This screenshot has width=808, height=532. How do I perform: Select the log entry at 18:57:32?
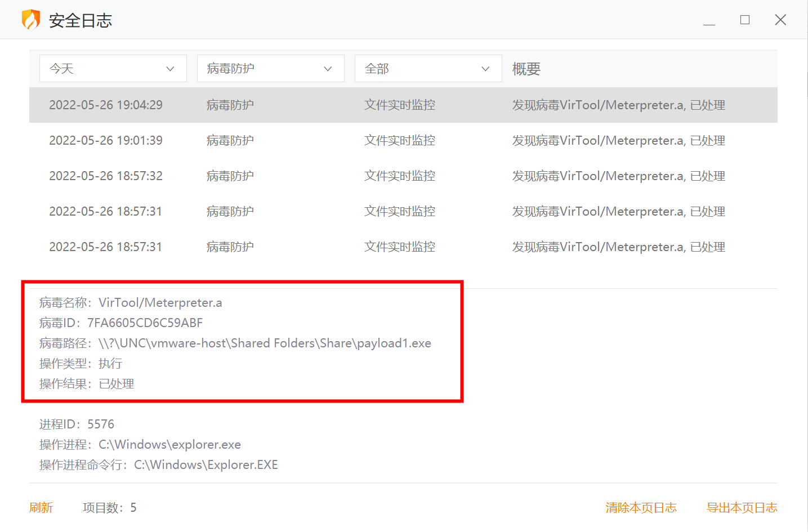tap(403, 176)
